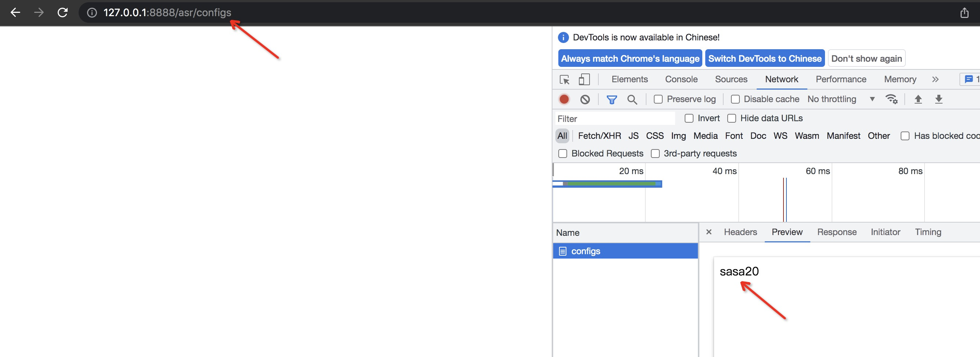Activate the inspect element picker icon

565,80
